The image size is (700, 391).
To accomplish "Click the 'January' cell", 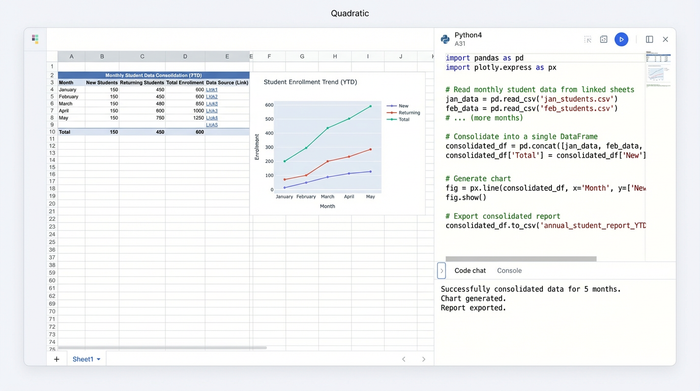I will 71,90.
